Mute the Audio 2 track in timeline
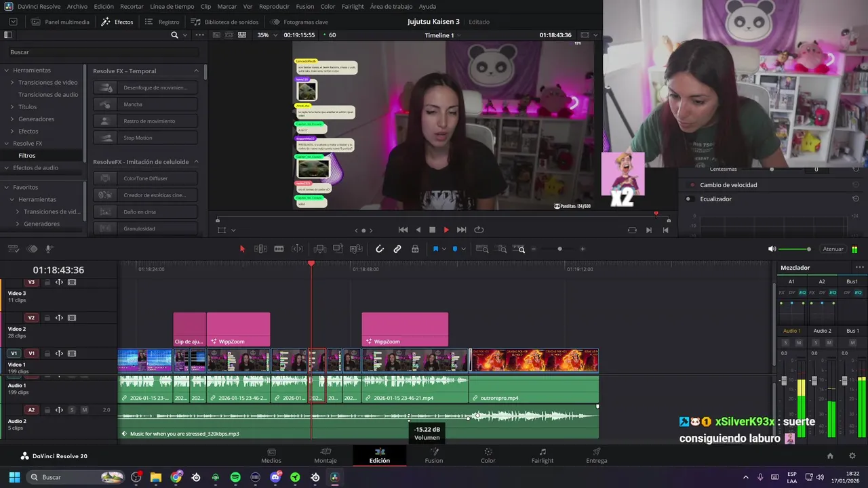The image size is (868, 488). tap(84, 410)
